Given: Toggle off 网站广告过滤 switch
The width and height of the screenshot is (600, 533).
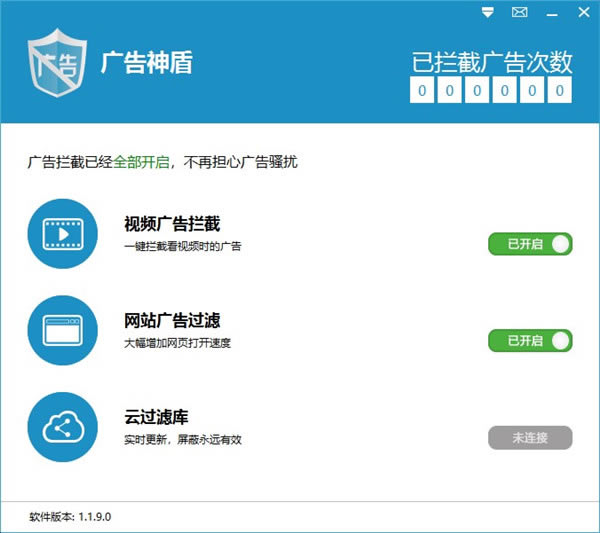Looking at the screenshot, I should tap(530, 341).
